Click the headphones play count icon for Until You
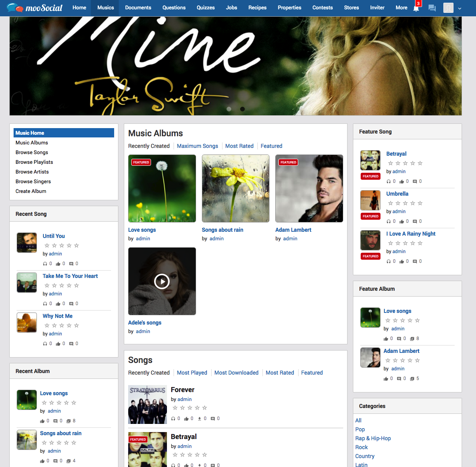The height and width of the screenshot is (467, 476). [45, 264]
